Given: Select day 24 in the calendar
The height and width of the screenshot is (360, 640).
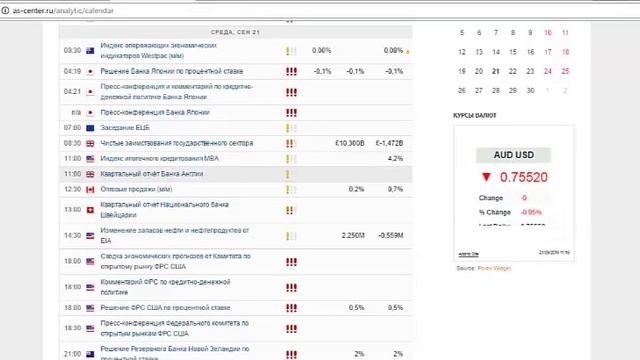Looking at the screenshot, I should pyautogui.click(x=548, y=71).
